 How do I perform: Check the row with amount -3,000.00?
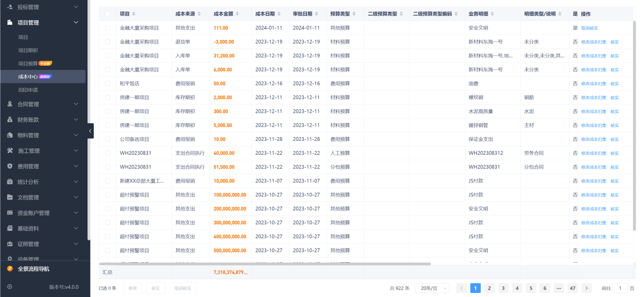(108, 42)
